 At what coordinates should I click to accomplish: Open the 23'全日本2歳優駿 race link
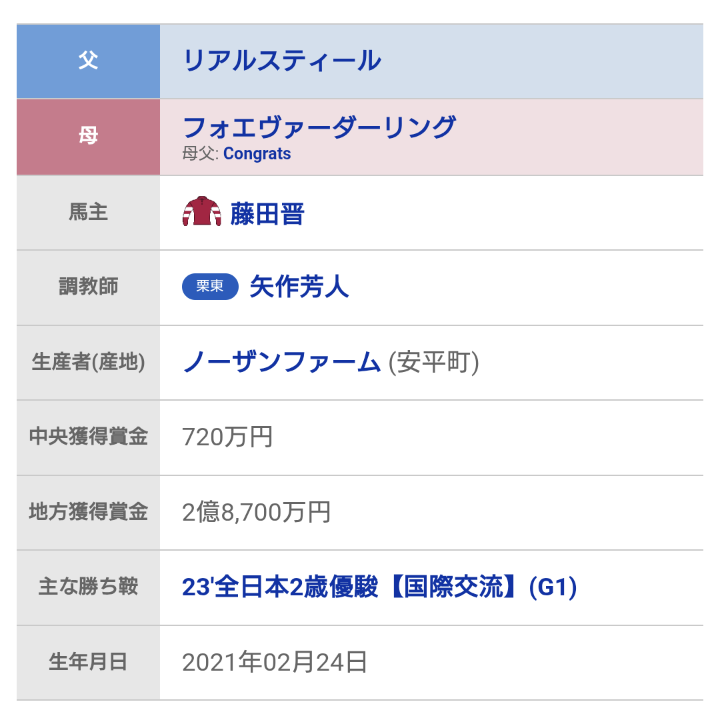(379, 588)
